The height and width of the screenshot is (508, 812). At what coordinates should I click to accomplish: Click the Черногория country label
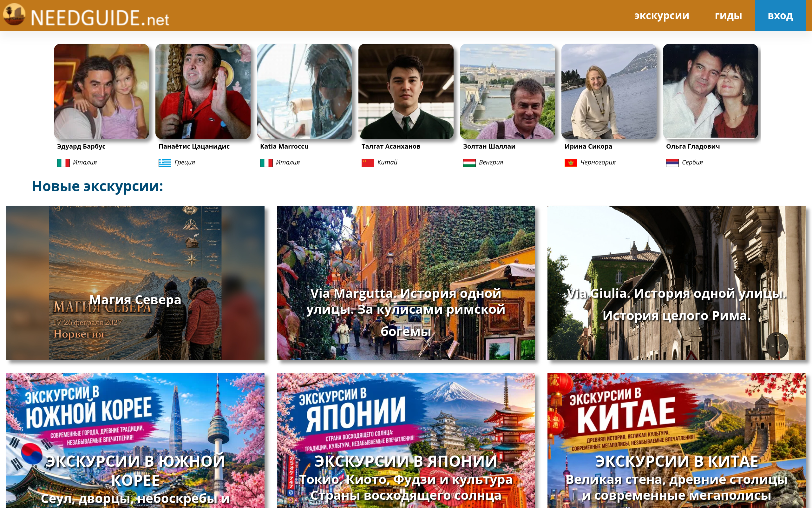pyautogui.click(x=598, y=162)
